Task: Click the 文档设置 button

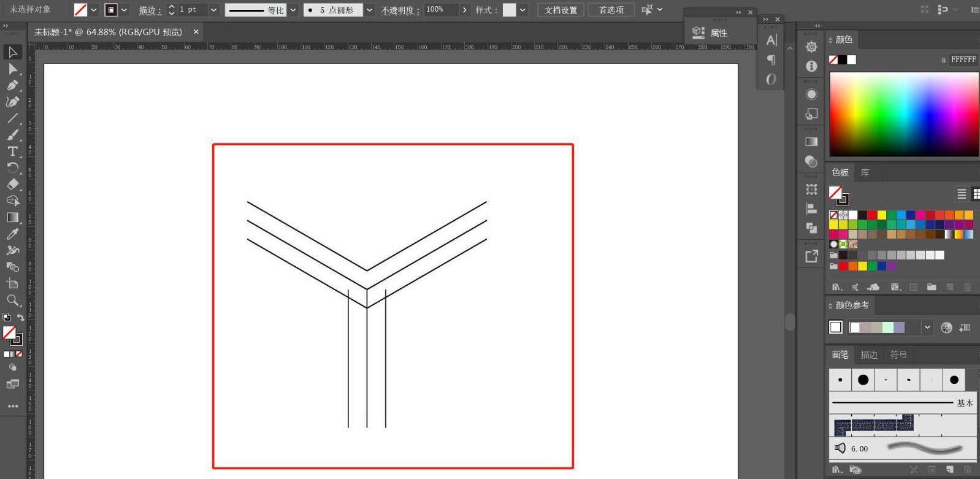Action: [561, 10]
